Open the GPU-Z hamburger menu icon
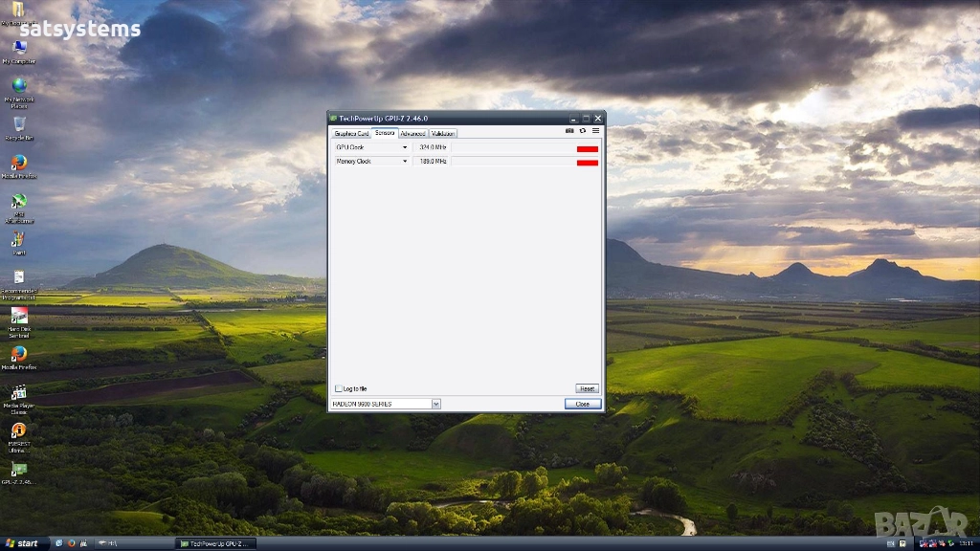Image resolution: width=980 pixels, height=551 pixels. (595, 131)
